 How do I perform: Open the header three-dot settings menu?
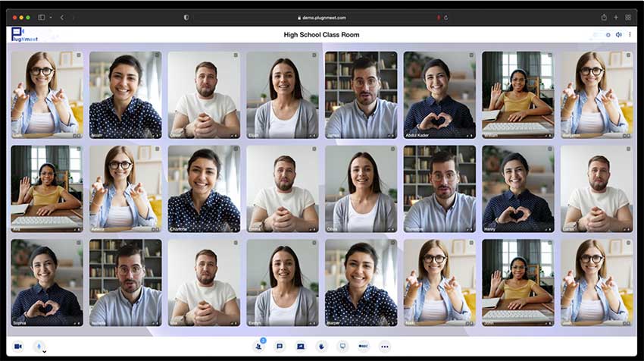[630, 35]
